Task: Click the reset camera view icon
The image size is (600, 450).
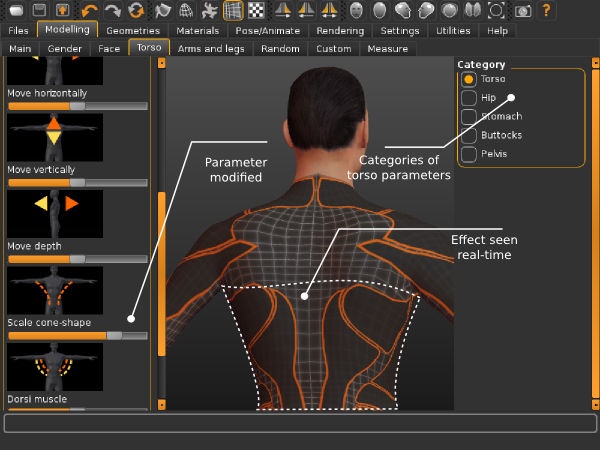Action: coord(497,11)
